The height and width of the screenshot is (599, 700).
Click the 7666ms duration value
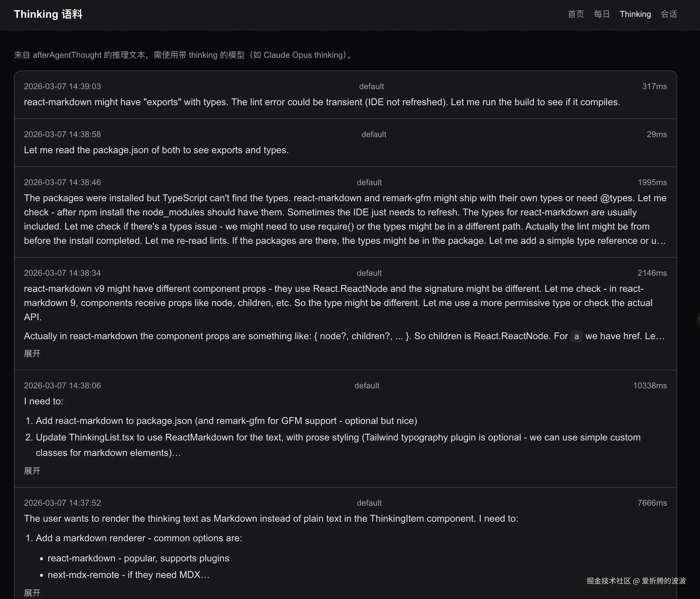click(x=652, y=503)
